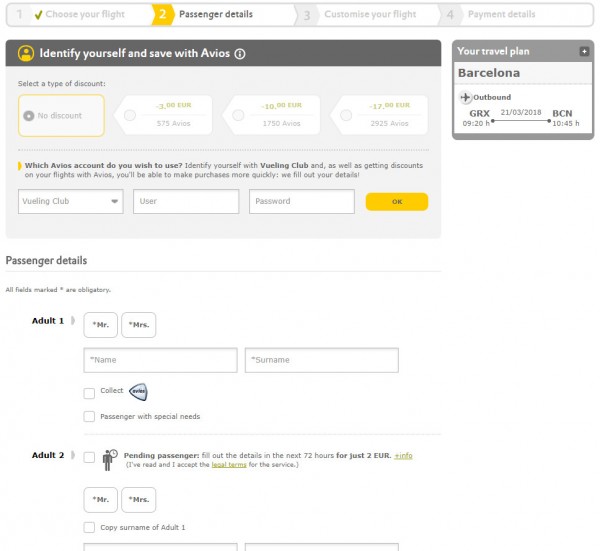Image resolution: width=600 pixels, height=551 pixels.
Task: Click the green checkmark on Choose your flight
Action: tap(38, 15)
